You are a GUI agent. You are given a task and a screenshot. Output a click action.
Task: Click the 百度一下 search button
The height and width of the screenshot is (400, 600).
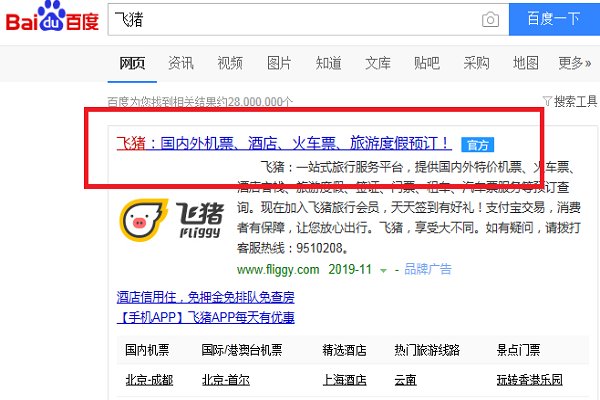[554, 19]
